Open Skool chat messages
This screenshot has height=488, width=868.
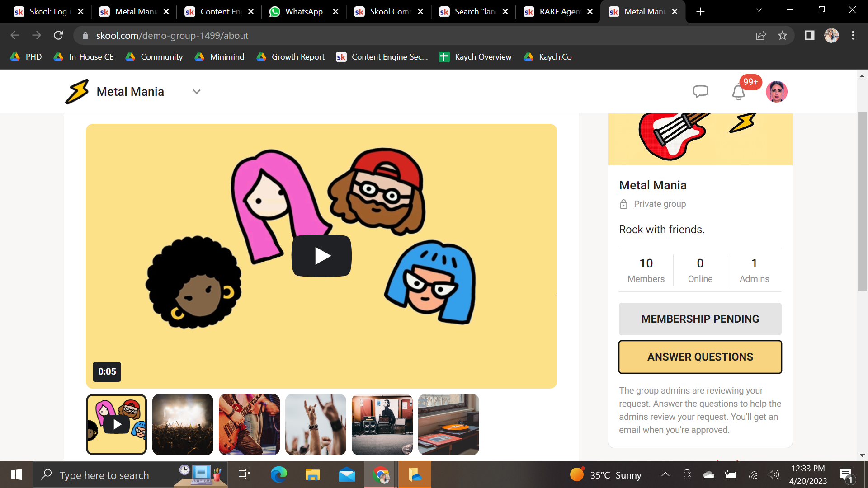point(701,91)
